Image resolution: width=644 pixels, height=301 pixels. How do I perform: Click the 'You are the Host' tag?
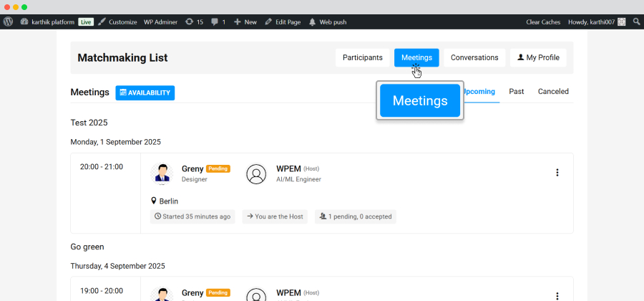click(275, 216)
